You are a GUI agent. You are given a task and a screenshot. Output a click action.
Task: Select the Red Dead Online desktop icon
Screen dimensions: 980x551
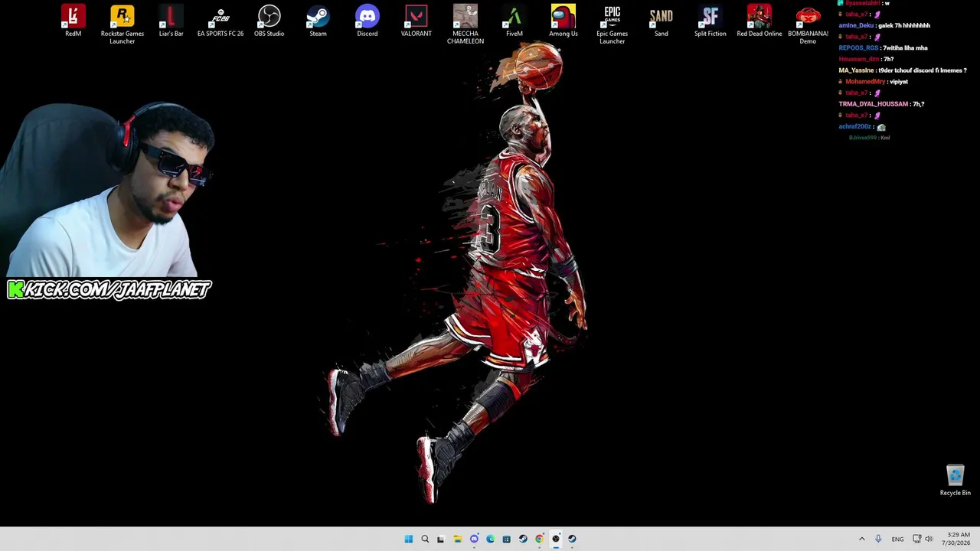click(x=759, y=21)
